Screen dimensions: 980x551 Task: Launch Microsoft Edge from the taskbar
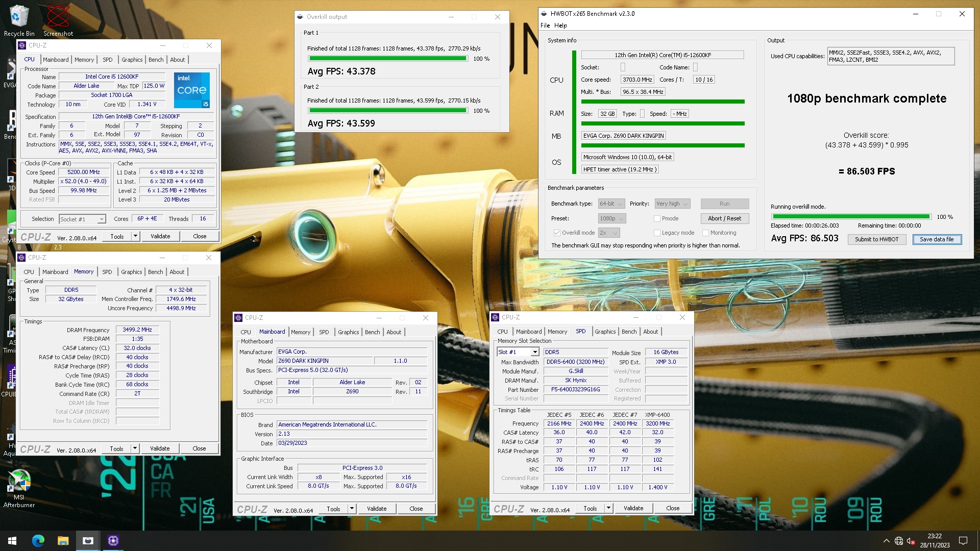coord(38,540)
